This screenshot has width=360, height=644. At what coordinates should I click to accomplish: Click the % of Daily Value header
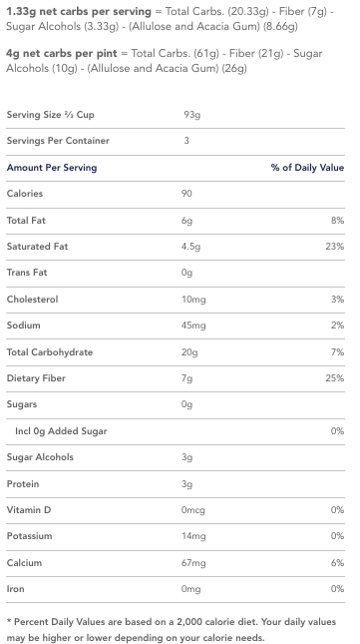click(x=307, y=168)
